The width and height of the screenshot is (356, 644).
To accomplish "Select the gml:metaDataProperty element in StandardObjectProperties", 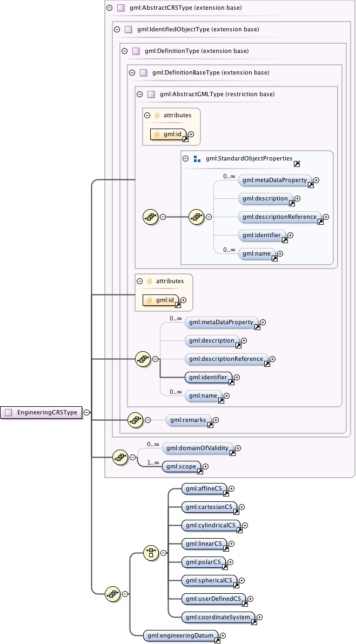I will pyautogui.click(x=275, y=180).
